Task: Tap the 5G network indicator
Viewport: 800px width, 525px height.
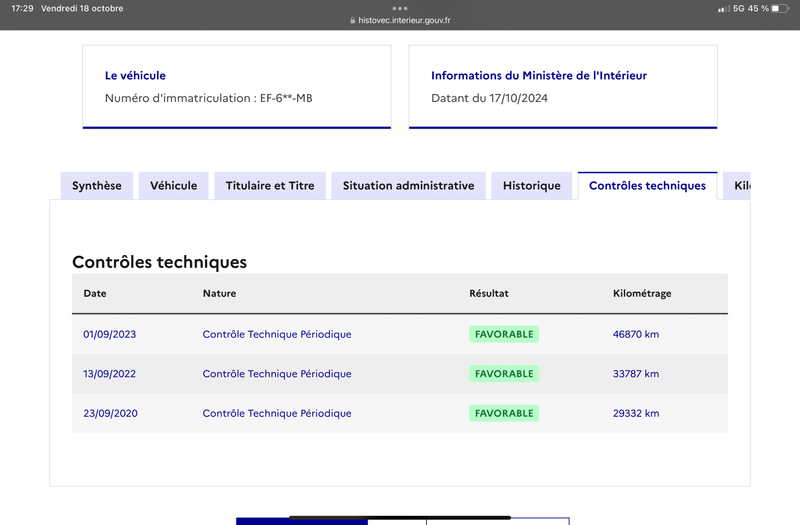Action: pos(738,9)
